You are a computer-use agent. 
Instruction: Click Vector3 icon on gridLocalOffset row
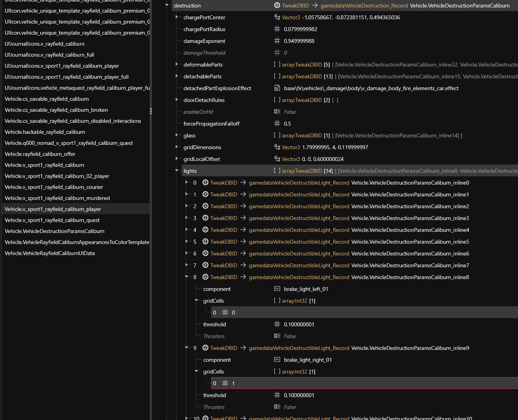point(277,159)
